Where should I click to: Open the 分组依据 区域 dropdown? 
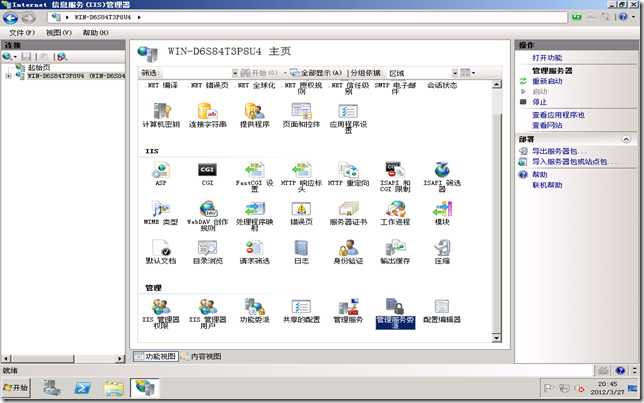(455, 73)
